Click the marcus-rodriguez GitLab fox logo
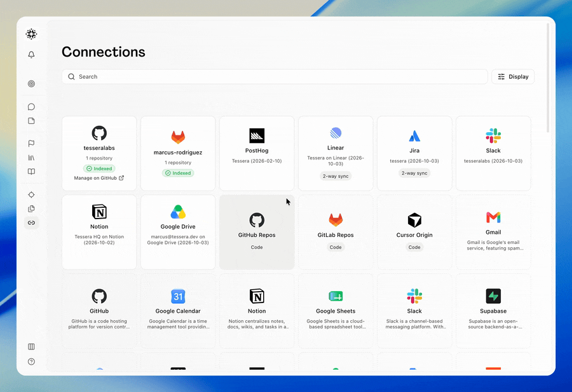Viewport: 572px width, 392px height. point(178,137)
